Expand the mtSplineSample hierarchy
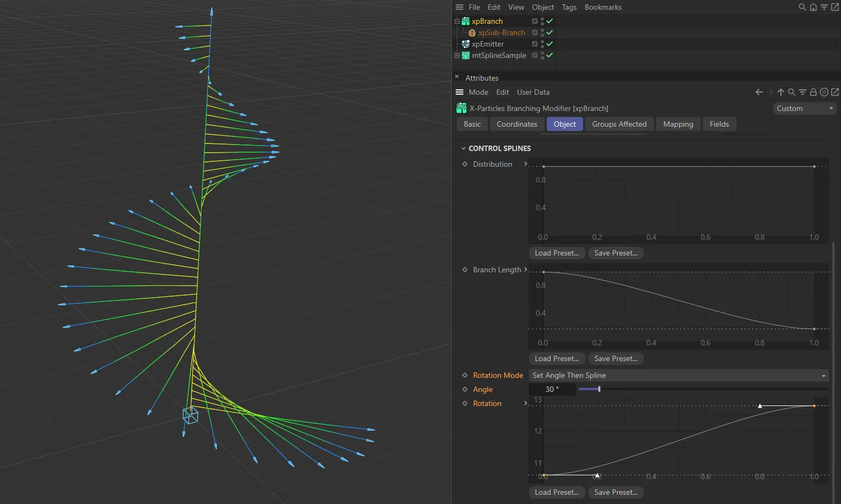841x504 pixels. pos(457,55)
